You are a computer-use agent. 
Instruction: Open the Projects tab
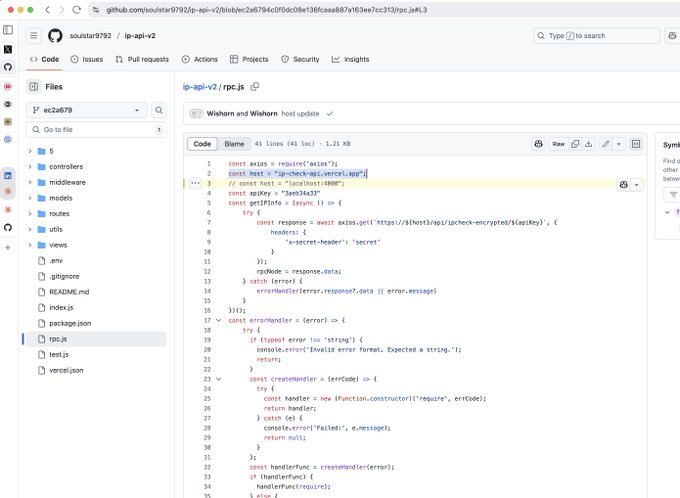249,59
